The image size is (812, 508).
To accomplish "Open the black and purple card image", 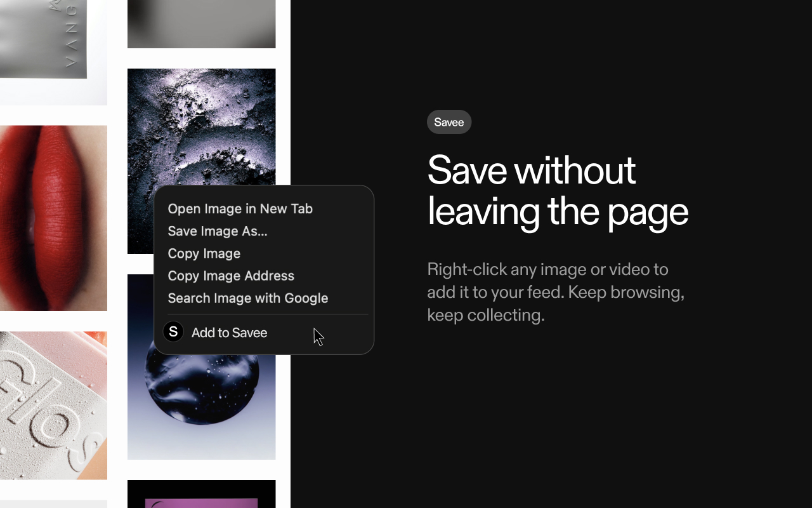I will pyautogui.click(x=201, y=494).
